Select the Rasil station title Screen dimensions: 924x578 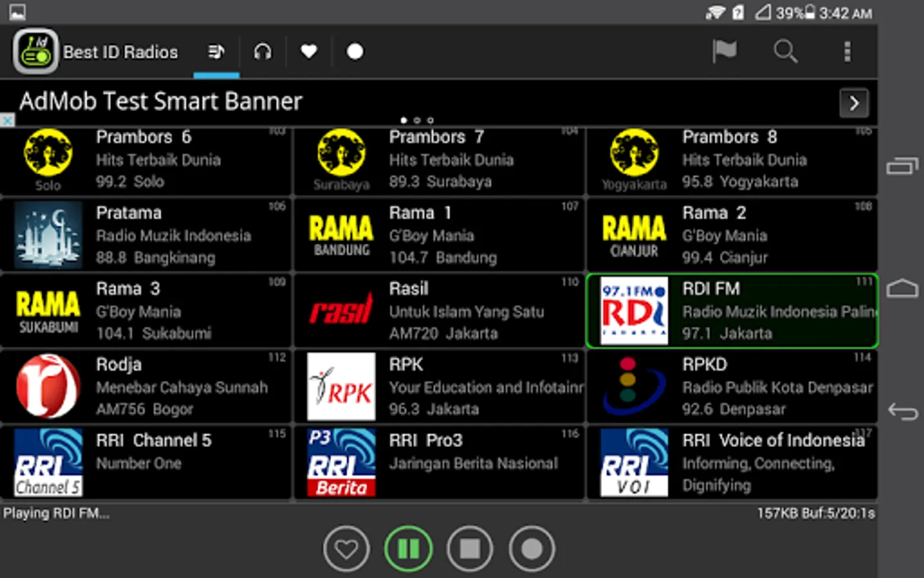409,288
